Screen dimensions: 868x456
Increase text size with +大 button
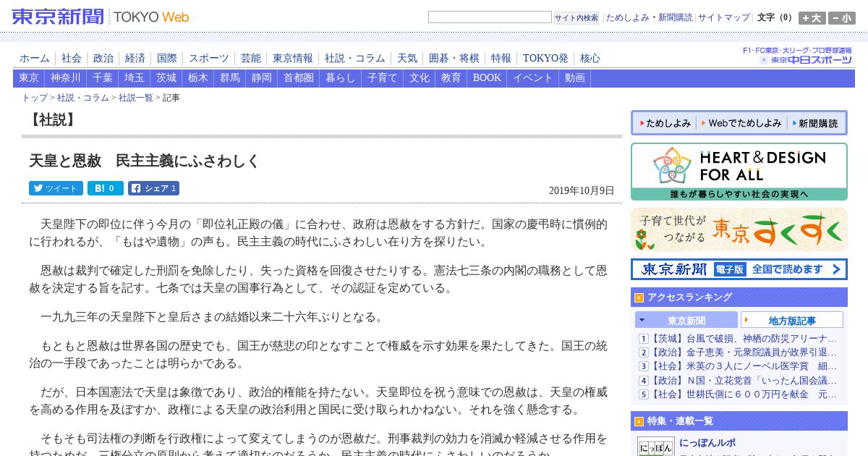[x=812, y=18]
